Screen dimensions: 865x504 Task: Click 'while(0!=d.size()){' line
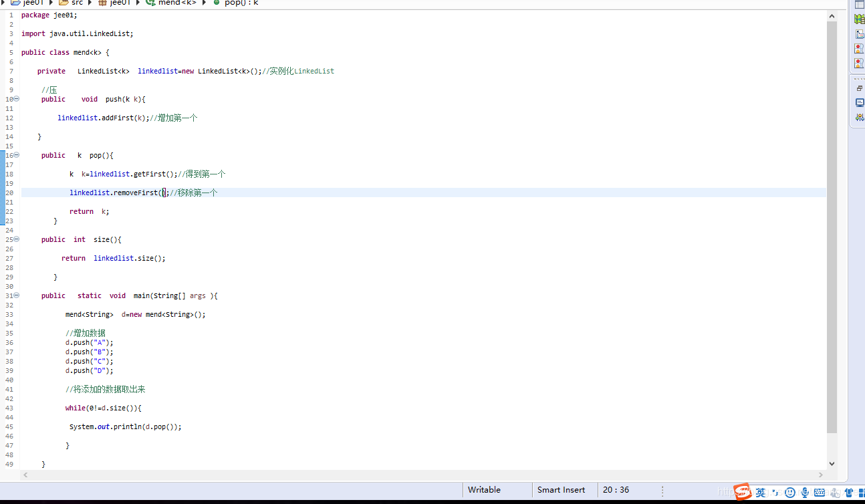(104, 408)
